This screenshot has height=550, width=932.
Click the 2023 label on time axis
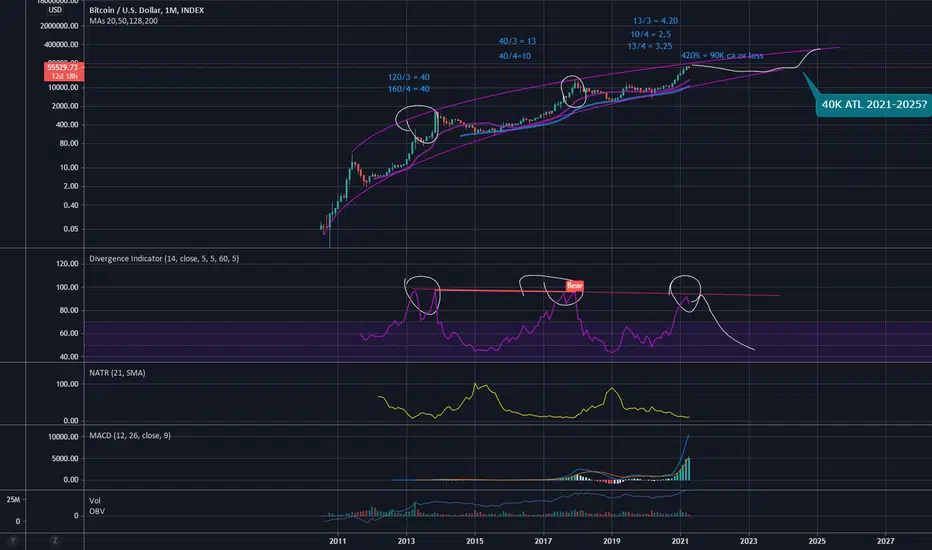(x=748, y=541)
